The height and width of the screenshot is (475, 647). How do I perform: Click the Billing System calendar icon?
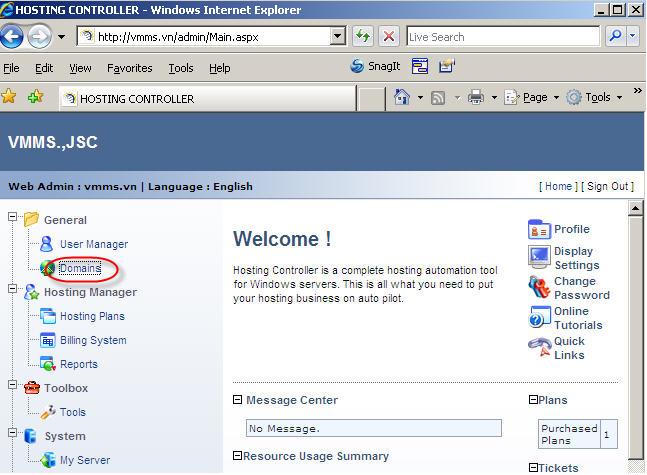[47, 340]
